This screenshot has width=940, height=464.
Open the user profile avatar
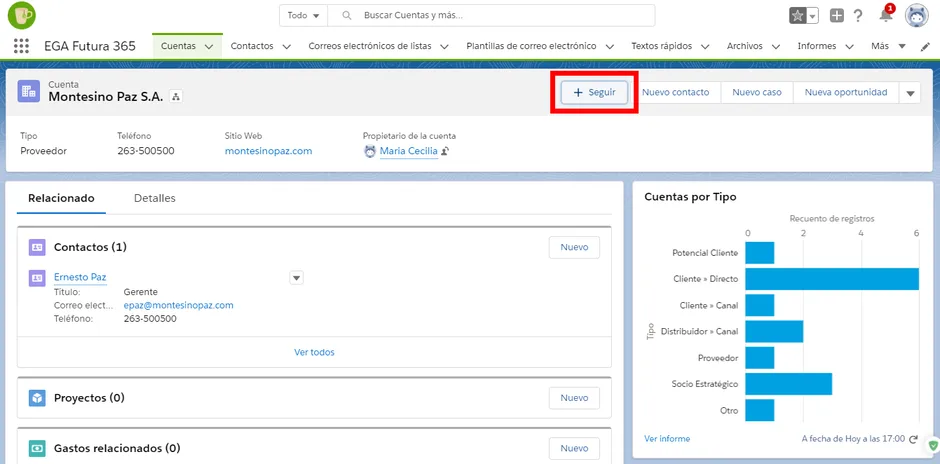point(917,16)
